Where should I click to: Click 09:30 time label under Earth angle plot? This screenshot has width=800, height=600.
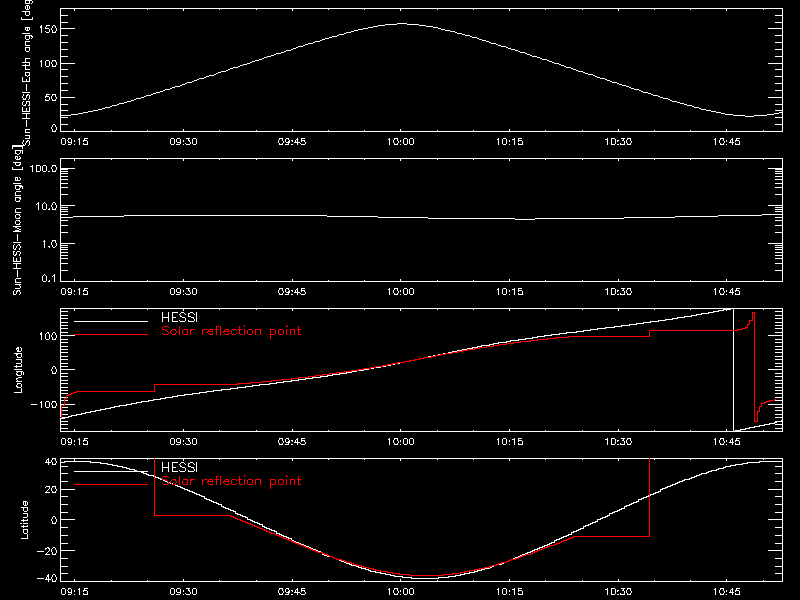183,142
